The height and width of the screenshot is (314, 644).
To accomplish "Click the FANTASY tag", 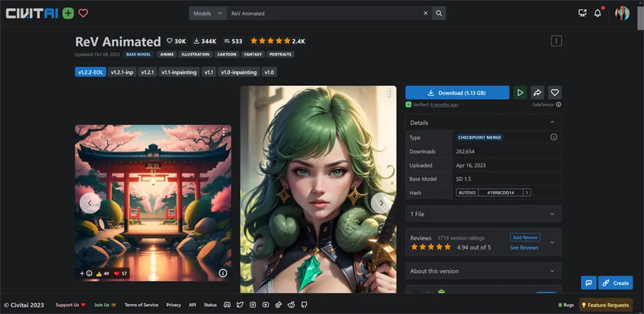I will (x=252, y=54).
